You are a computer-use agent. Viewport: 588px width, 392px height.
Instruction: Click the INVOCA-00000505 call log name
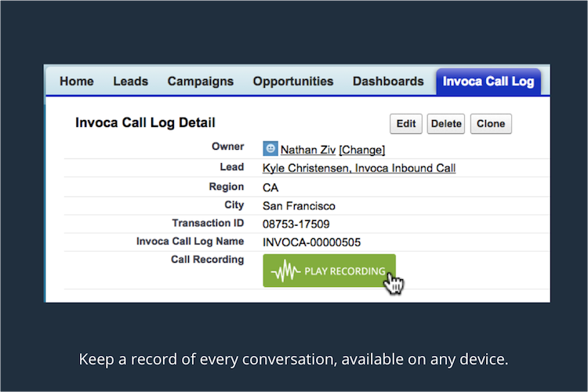(312, 242)
